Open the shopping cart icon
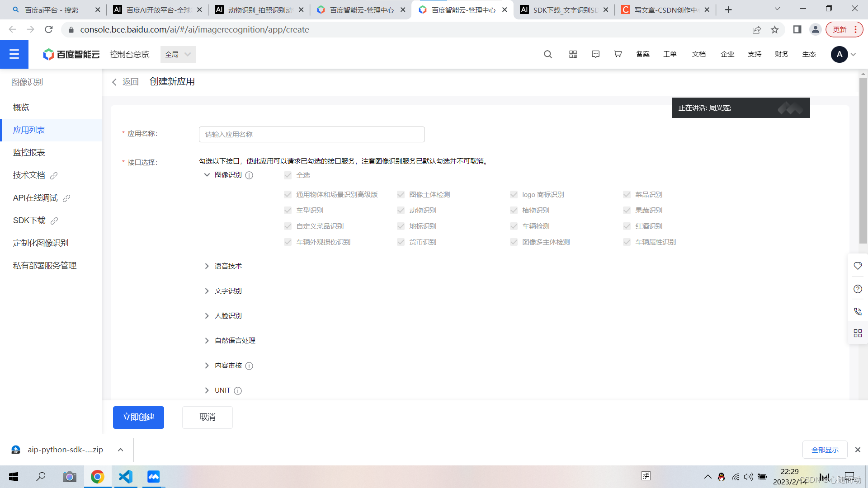868x488 pixels. pyautogui.click(x=618, y=54)
